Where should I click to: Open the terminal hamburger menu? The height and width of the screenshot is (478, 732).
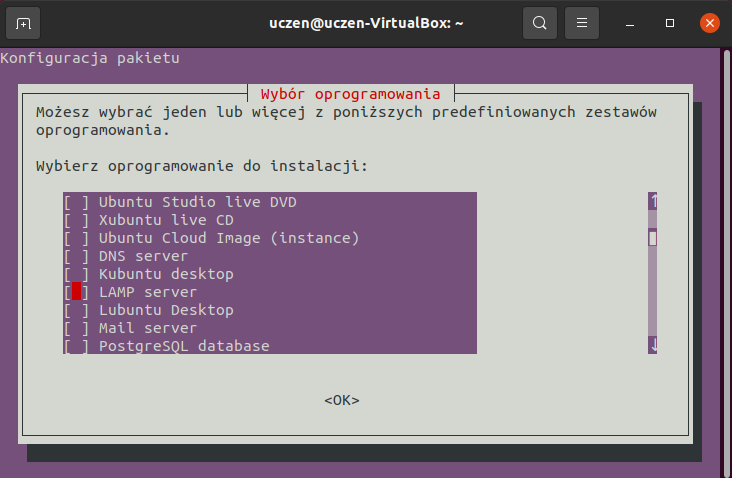(582, 23)
